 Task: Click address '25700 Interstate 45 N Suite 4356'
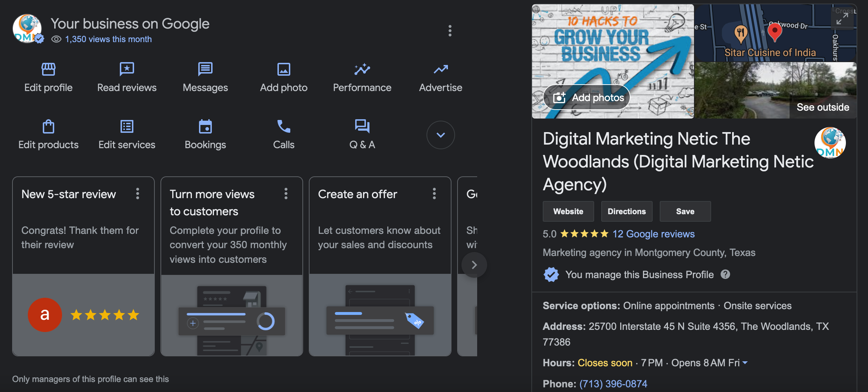tap(662, 326)
